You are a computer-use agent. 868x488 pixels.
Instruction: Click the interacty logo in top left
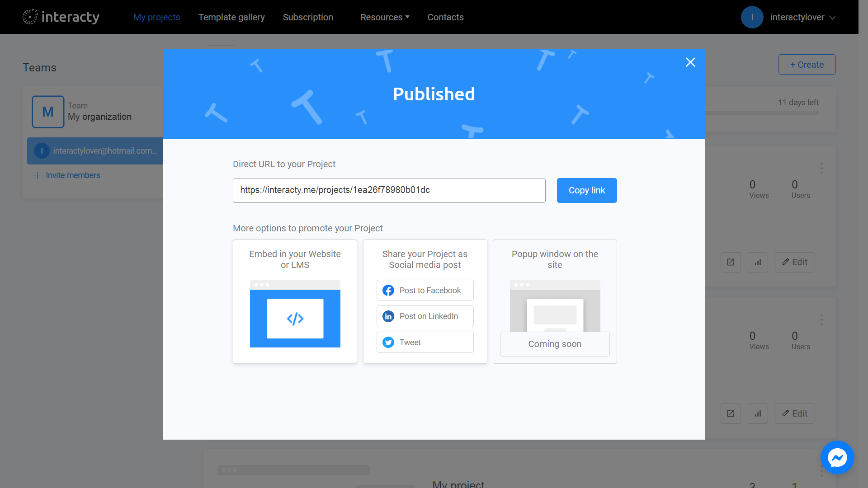click(x=60, y=17)
